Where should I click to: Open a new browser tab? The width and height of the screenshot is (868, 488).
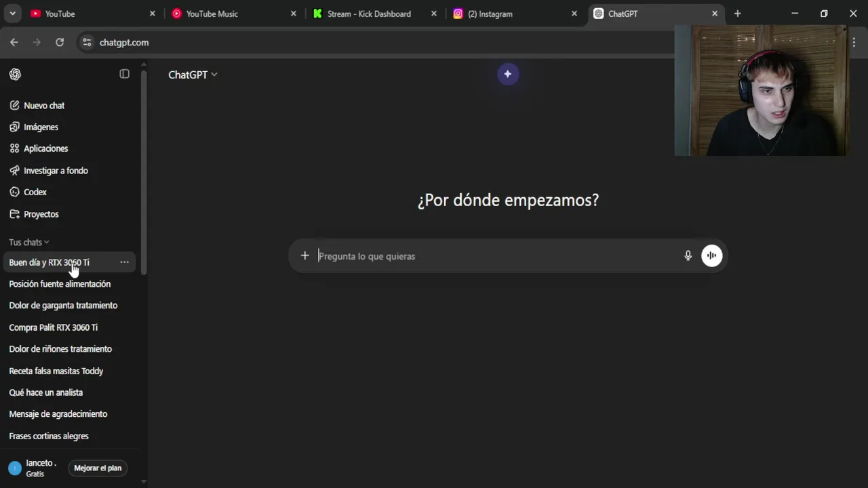[737, 14]
